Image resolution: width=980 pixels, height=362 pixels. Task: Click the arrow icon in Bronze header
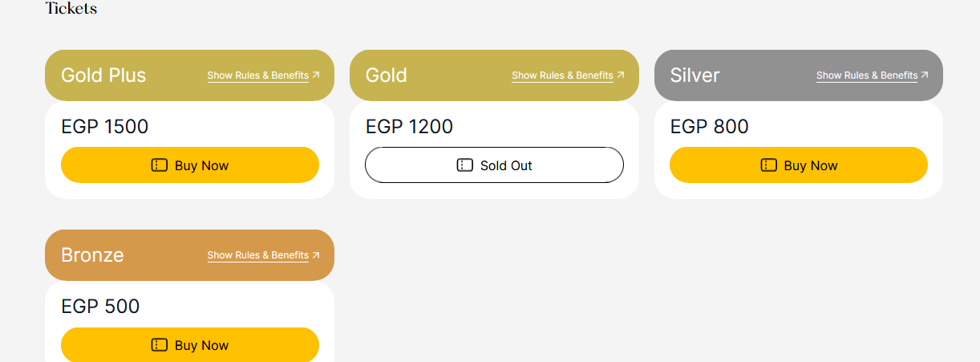(316, 255)
